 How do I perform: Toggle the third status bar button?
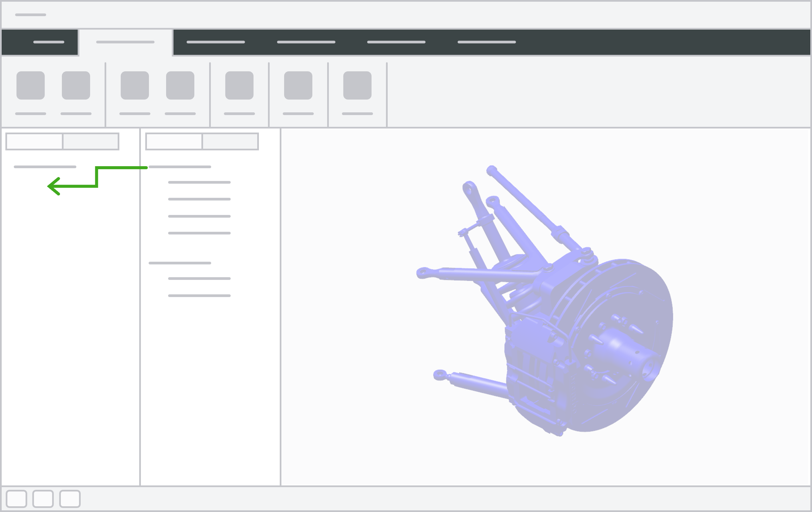70,499
